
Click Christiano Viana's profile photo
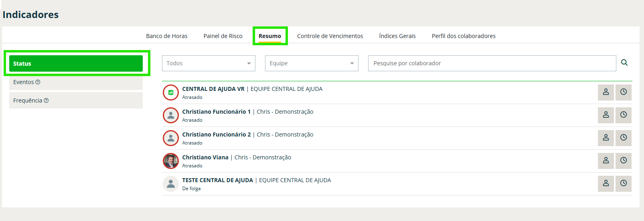[171, 161]
